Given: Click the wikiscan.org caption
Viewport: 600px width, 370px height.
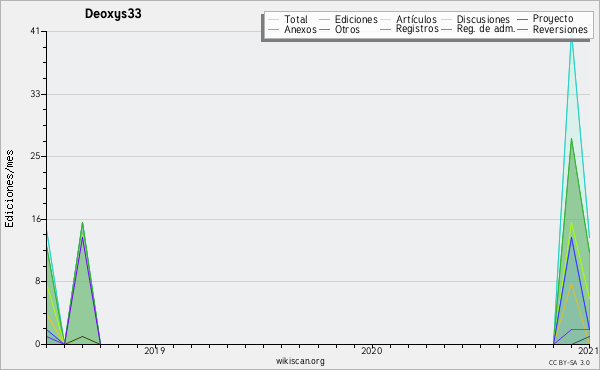Looking at the screenshot, I should click(300, 361).
